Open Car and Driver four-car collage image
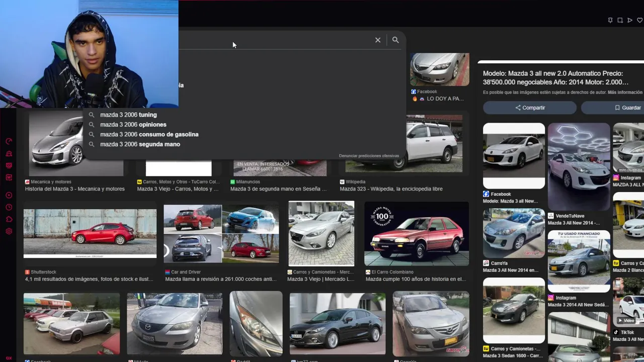The width and height of the screenshot is (644, 362). [221, 234]
